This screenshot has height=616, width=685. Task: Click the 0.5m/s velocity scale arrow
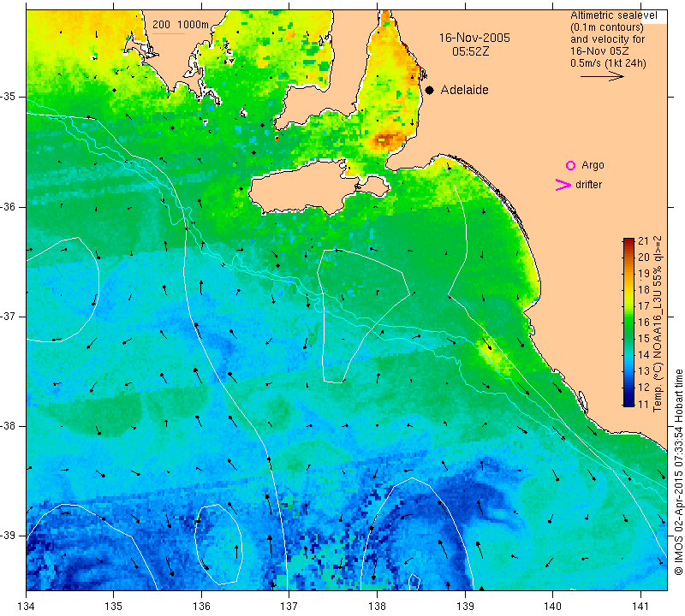(602, 76)
